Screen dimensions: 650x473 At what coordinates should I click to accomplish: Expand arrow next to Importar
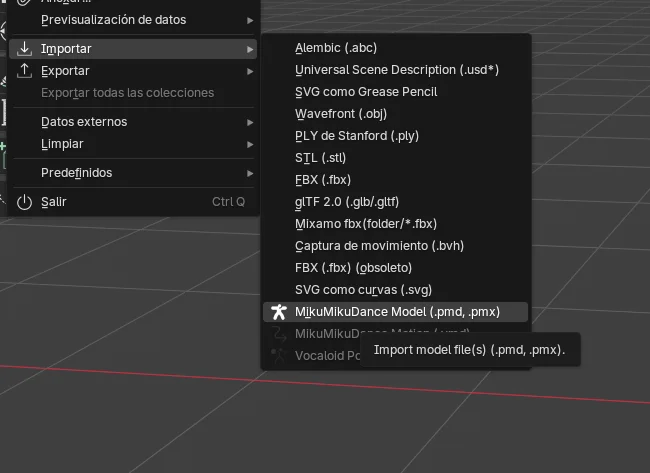(250, 49)
